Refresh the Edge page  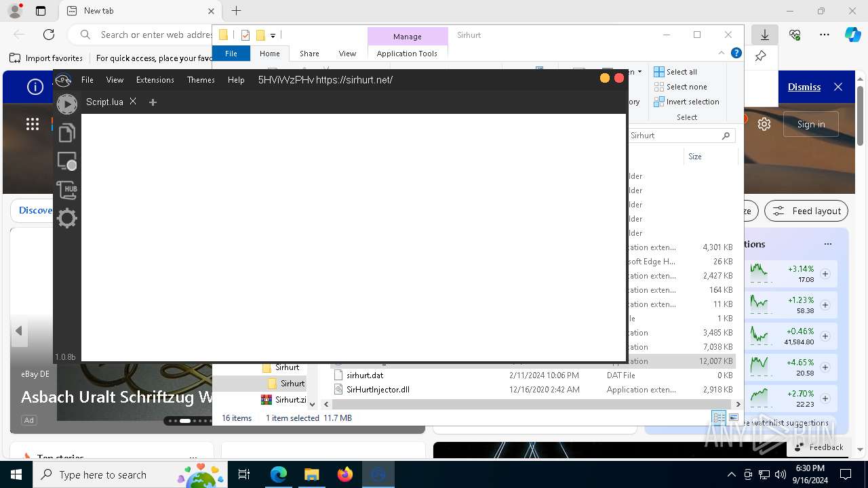coord(49,35)
